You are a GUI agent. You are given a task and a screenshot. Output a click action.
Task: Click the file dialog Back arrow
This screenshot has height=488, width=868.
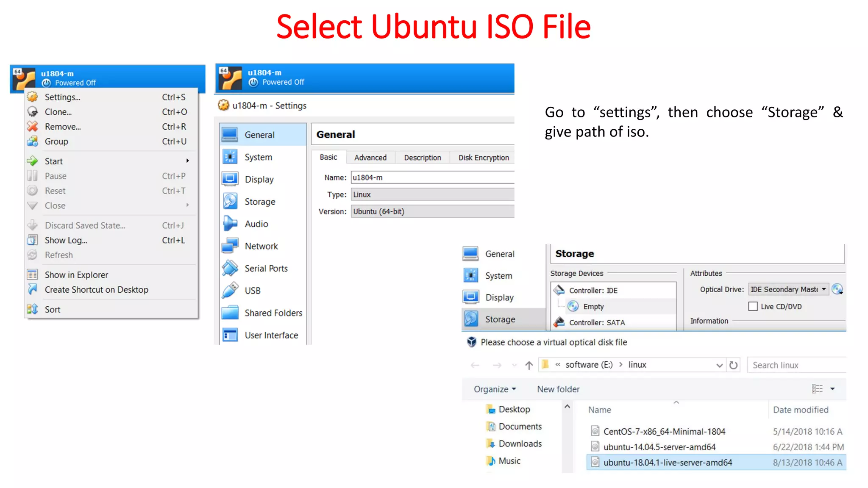[x=475, y=365]
